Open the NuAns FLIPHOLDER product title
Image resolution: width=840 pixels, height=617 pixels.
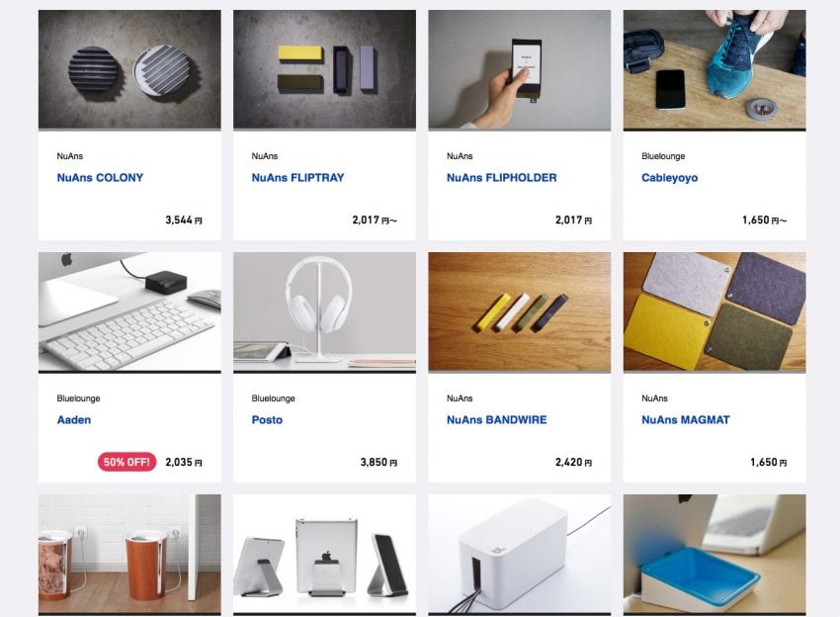point(501,177)
